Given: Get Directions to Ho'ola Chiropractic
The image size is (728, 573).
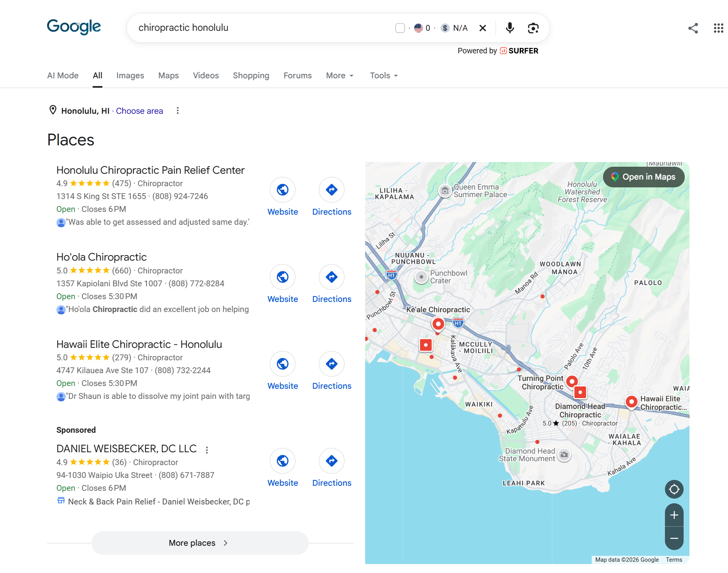Looking at the screenshot, I should 332,277.
